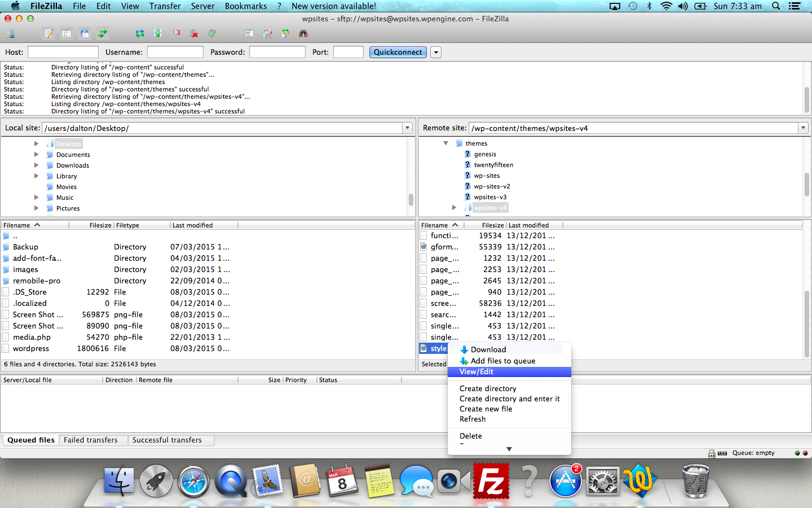Choose Create new file in context menu

click(x=509, y=409)
